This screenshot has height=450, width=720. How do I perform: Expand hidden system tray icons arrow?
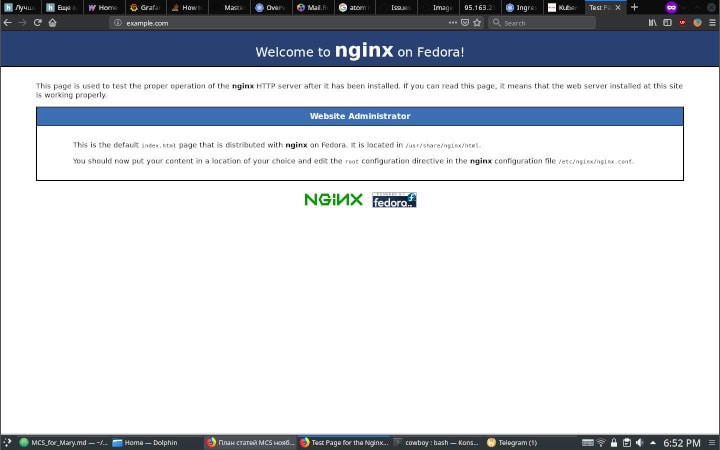coord(654,442)
